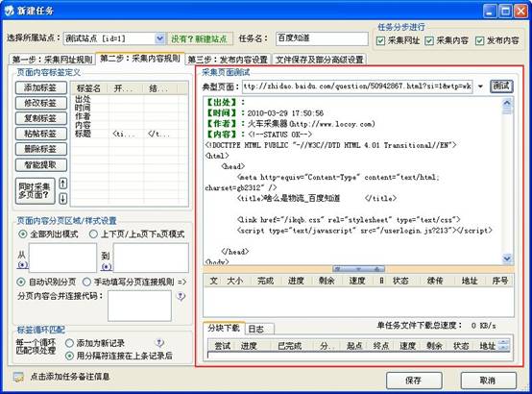Click the scroll stepper in block download header

(x=504, y=345)
